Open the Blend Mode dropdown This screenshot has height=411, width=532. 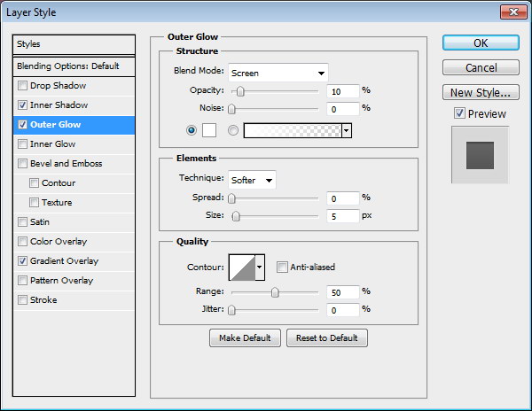[278, 73]
